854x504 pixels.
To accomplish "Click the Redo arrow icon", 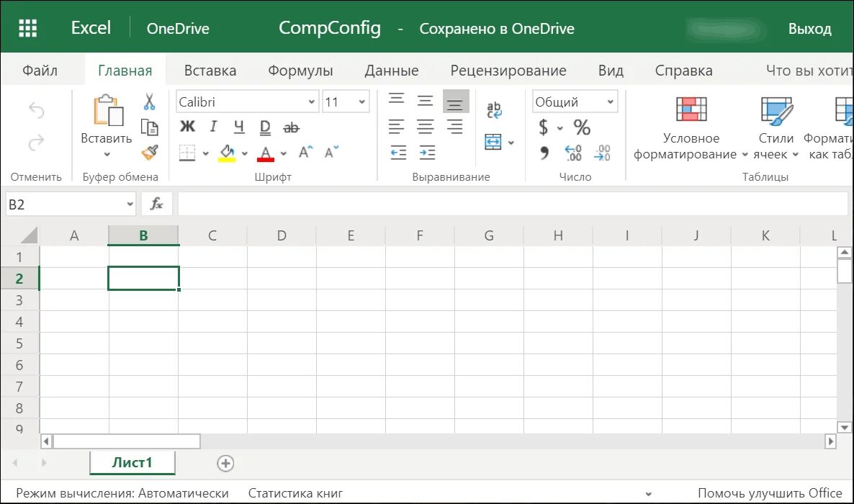I will 37,143.
